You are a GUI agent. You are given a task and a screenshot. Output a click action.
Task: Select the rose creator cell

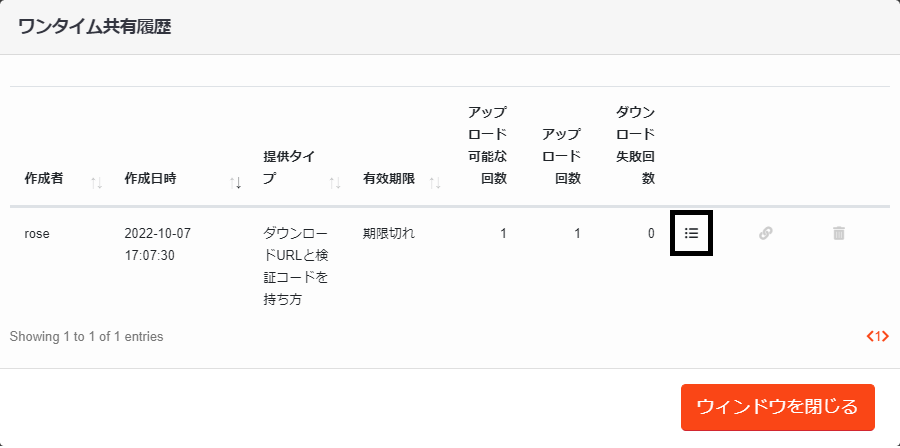(37, 233)
